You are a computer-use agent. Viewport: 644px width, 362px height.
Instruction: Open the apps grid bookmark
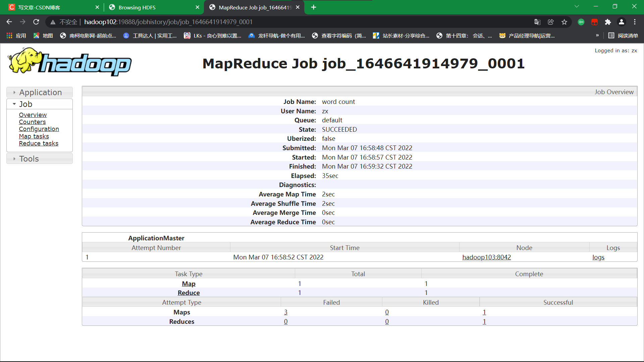coord(16,36)
